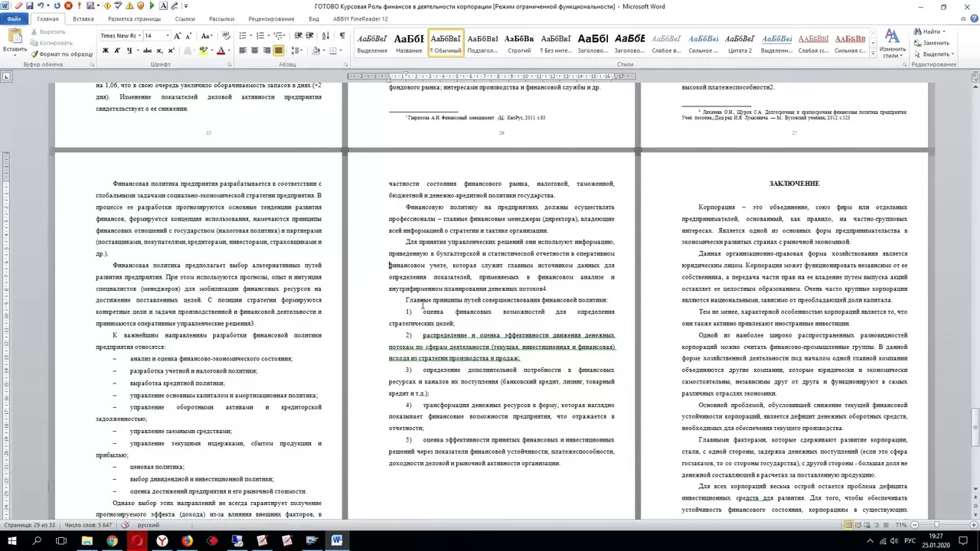Click the bulleted list icon
This screenshot has height=551, width=980.
point(243,36)
